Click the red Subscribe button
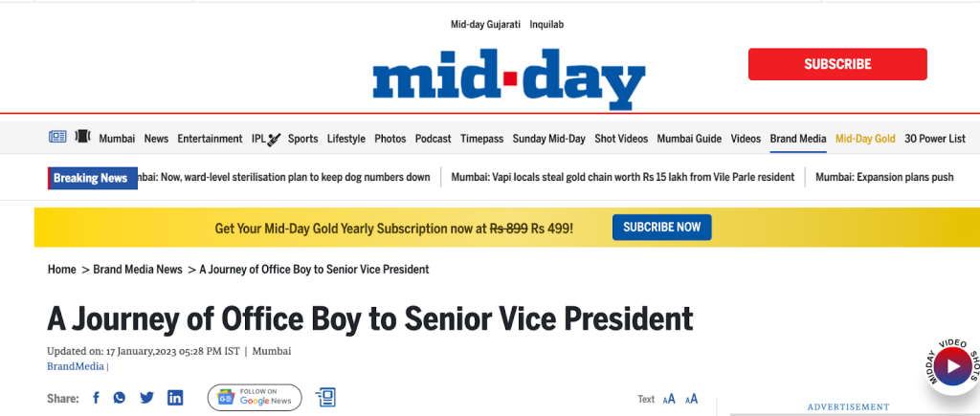The height and width of the screenshot is (416, 980). [837, 64]
